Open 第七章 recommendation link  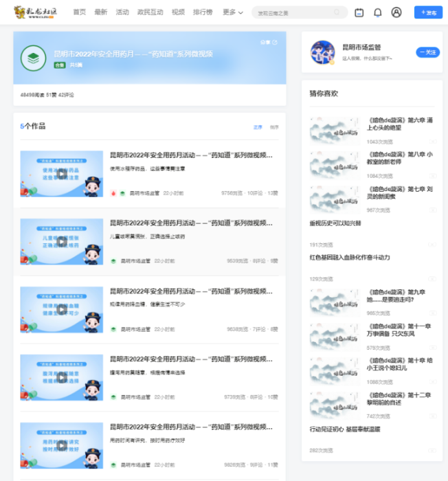point(399,192)
